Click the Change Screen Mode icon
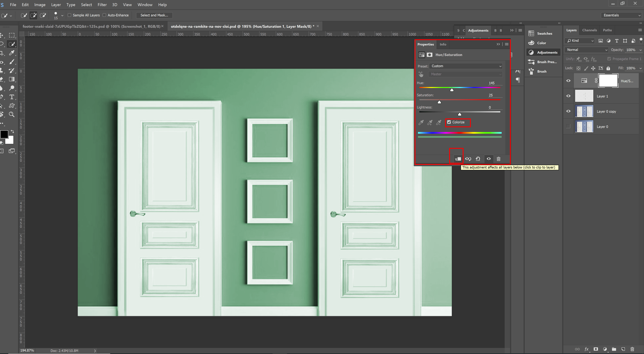The image size is (644, 354). pos(12,151)
